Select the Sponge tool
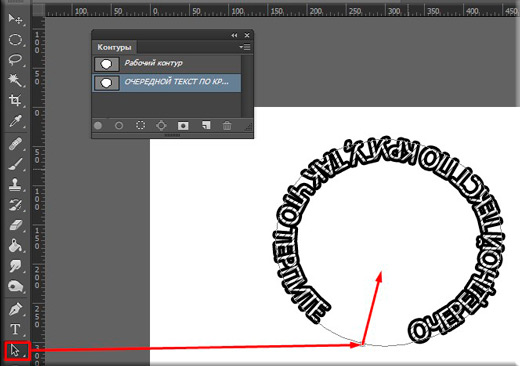 pyautogui.click(x=15, y=286)
